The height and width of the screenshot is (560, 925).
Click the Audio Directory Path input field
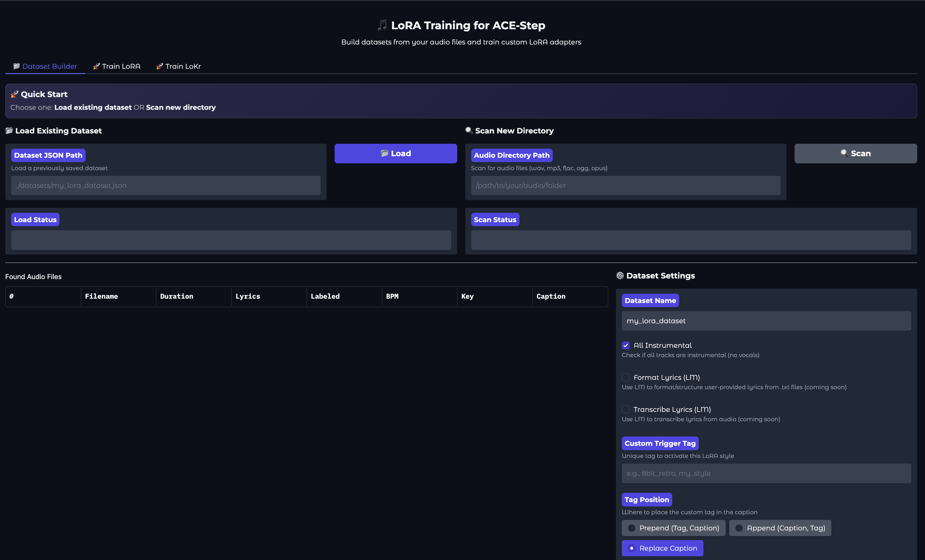(625, 185)
